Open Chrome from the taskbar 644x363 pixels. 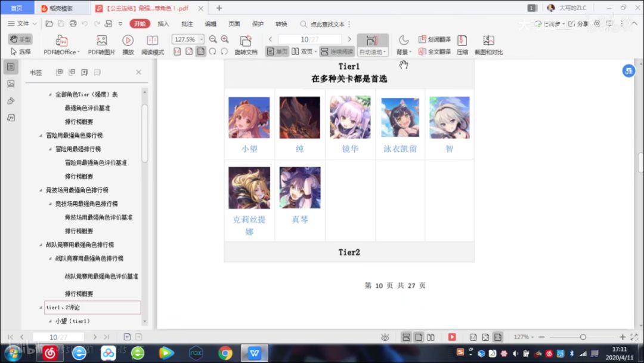pyautogui.click(x=225, y=353)
